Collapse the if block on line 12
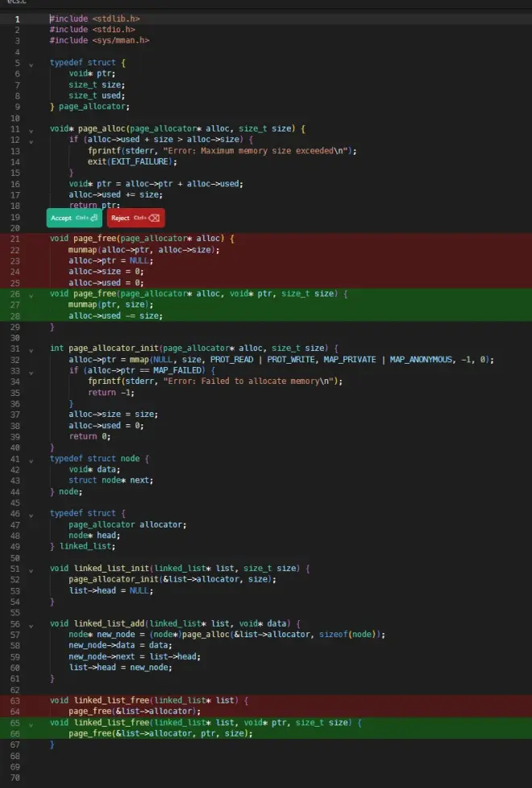 pos(31,140)
